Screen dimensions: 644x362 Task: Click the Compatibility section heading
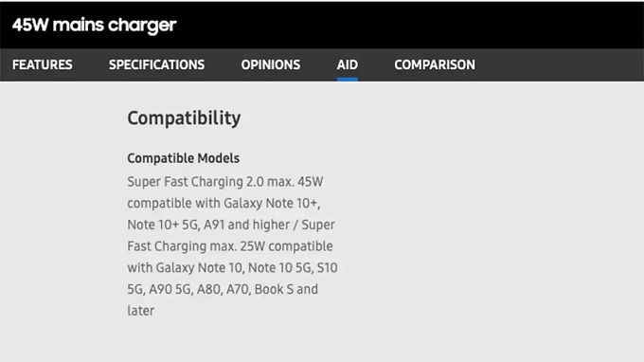(x=184, y=118)
